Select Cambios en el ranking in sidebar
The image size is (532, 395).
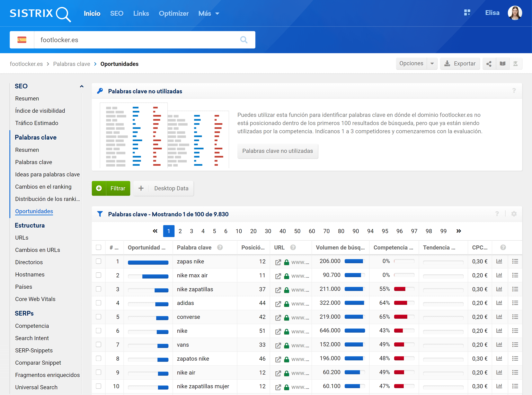coord(43,187)
